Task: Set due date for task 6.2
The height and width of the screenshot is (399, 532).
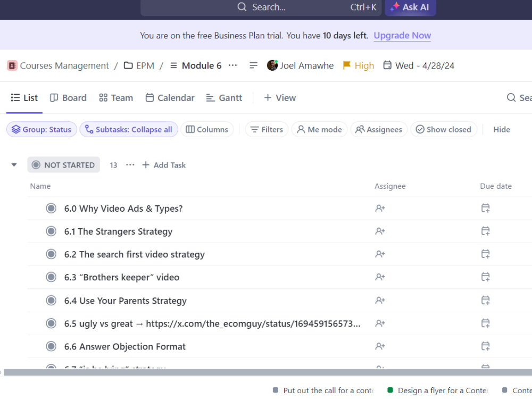Action: click(486, 254)
